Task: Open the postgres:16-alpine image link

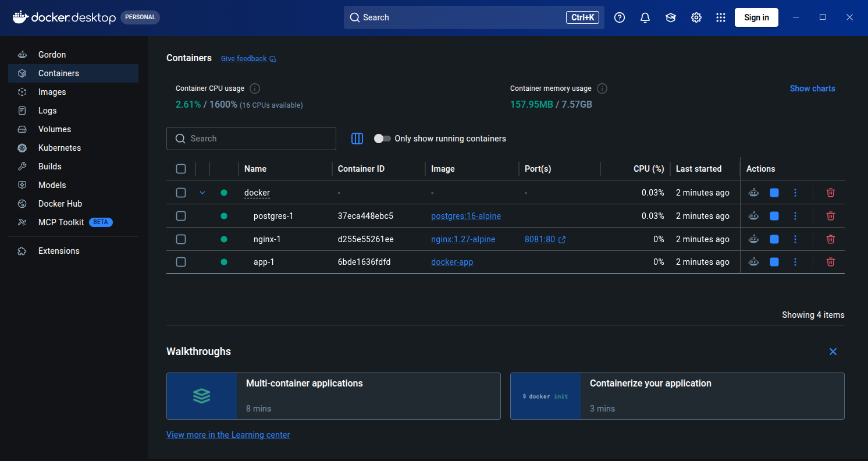Action: 466,216
